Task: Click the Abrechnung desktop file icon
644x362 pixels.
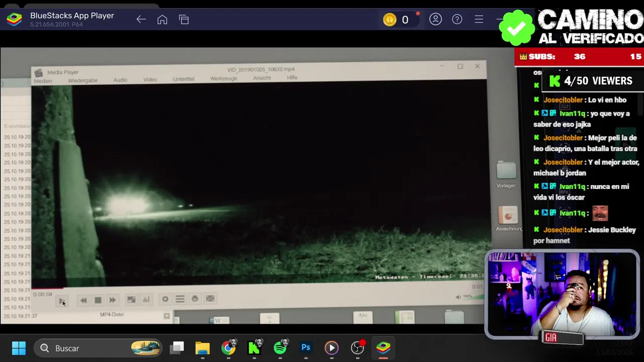Action: [508, 219]
